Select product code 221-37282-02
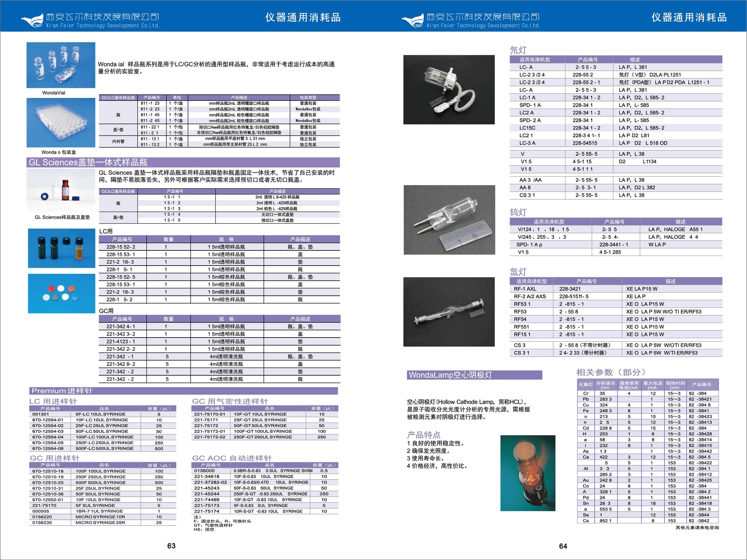The height and width of the screenshot is (560, 747). coord(210,482)
